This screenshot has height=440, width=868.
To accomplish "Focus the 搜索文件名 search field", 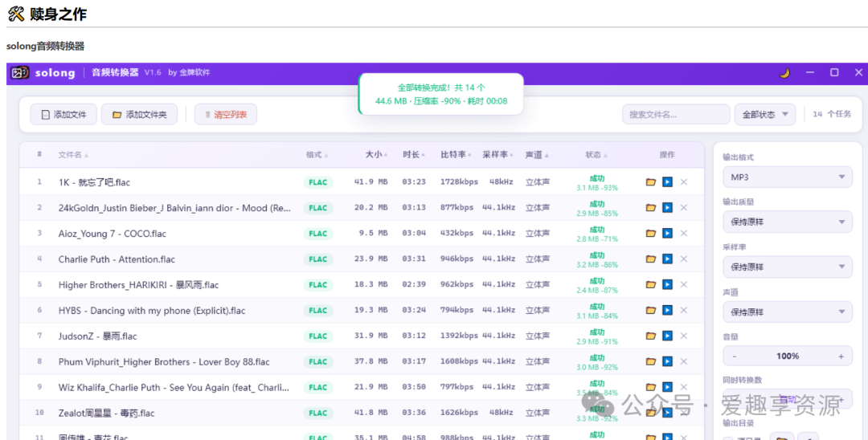I will 676,115.
